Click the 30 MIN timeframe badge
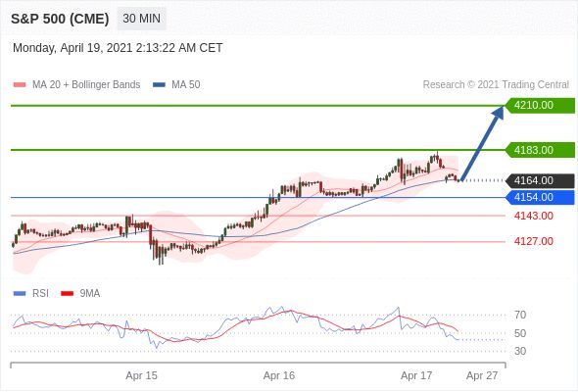This screenshot has height=392, width=578. (141, 18)
